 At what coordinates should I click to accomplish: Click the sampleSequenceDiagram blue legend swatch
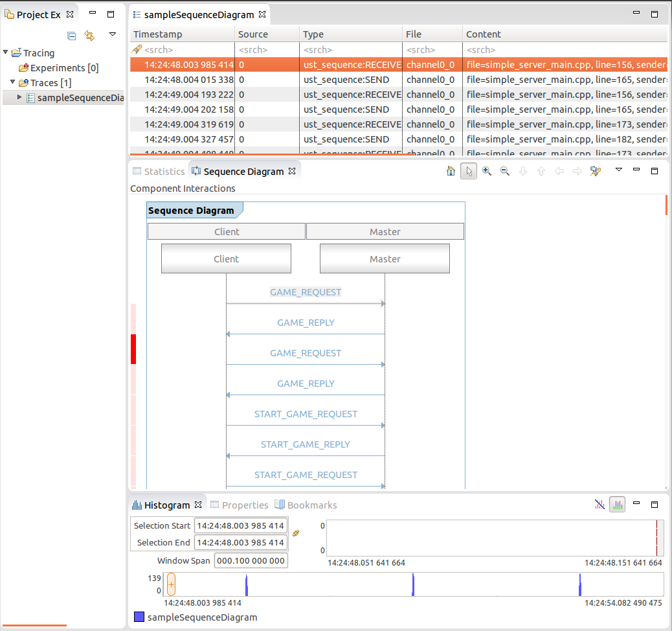click(139, 617)
